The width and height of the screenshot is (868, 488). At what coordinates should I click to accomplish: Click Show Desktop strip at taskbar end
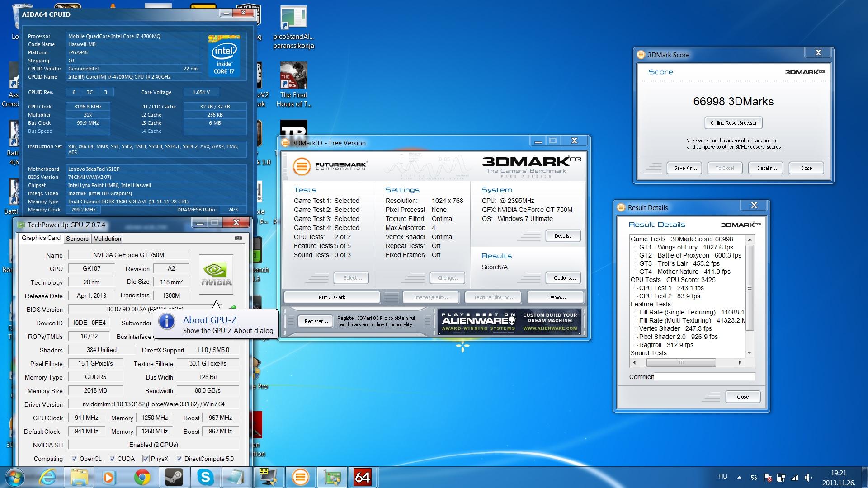[864, 478]
